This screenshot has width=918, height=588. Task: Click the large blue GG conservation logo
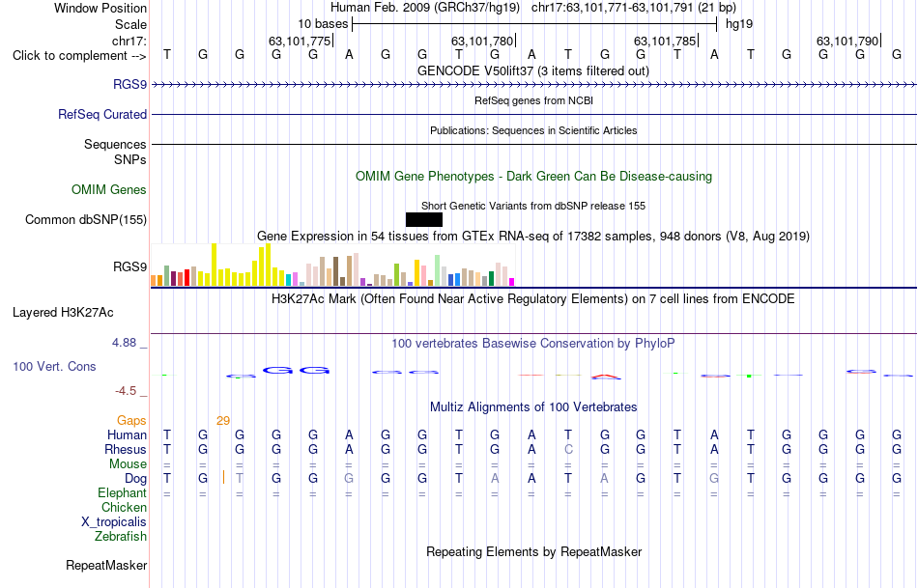click(296, 370)
